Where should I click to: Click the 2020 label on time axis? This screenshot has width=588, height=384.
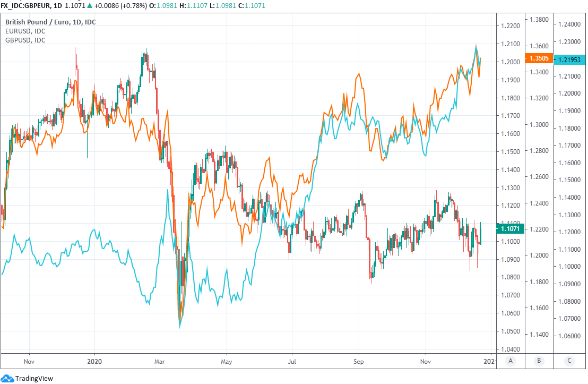[x=94, y=360]
